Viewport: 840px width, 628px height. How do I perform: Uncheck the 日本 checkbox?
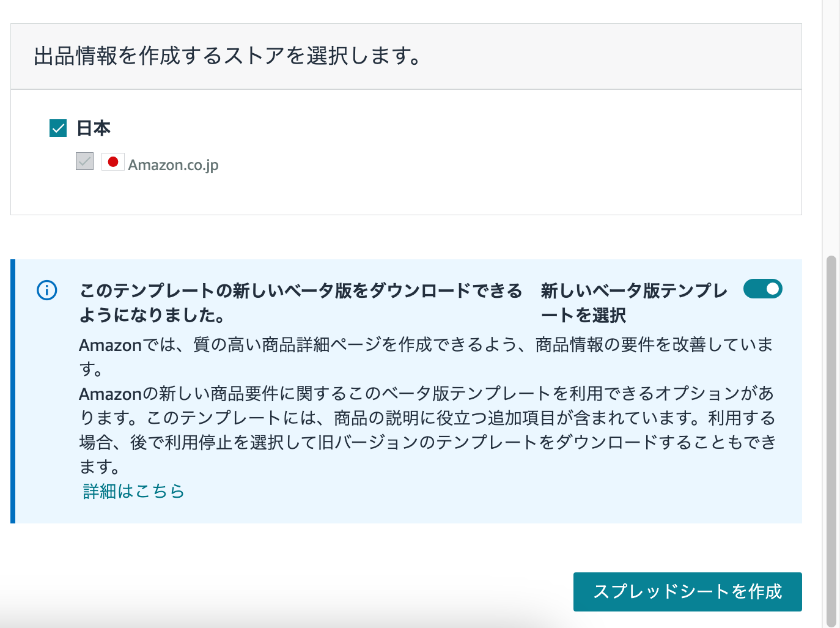(58, 128)
